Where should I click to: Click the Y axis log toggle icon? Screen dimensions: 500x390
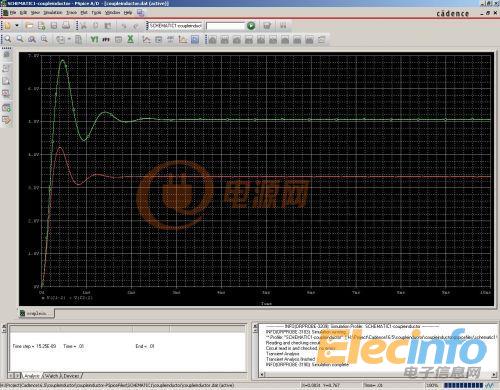tap(94, 39)
